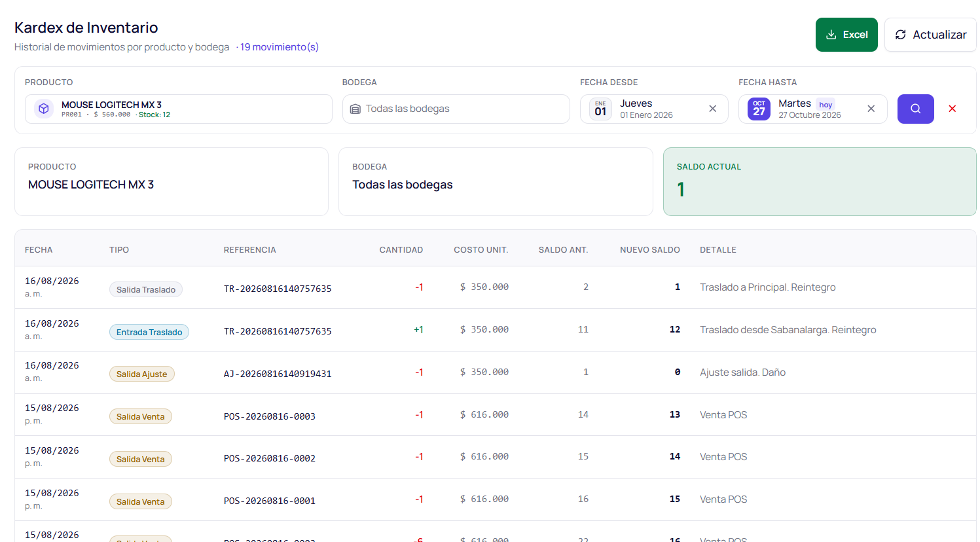This screenshot has height=542, width=980.
Task: Click the Actualizar refresh button
Action: [x=930, y=35]
